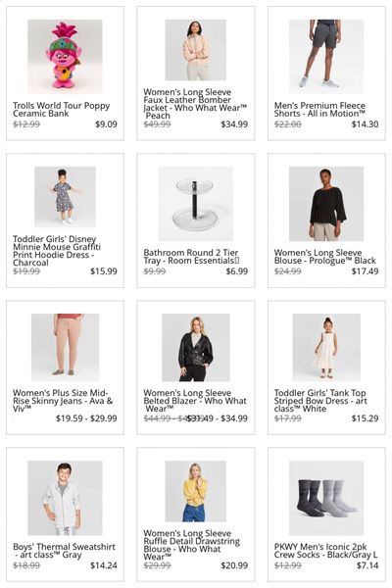Click the Faux Leather Bomber Jacket photo
Viewport: 392px width, 588px height.
(x=195, y=50)
